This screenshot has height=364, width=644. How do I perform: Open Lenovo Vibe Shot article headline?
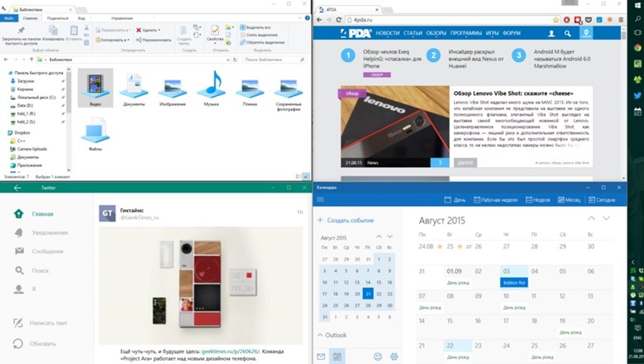[513, 93]
